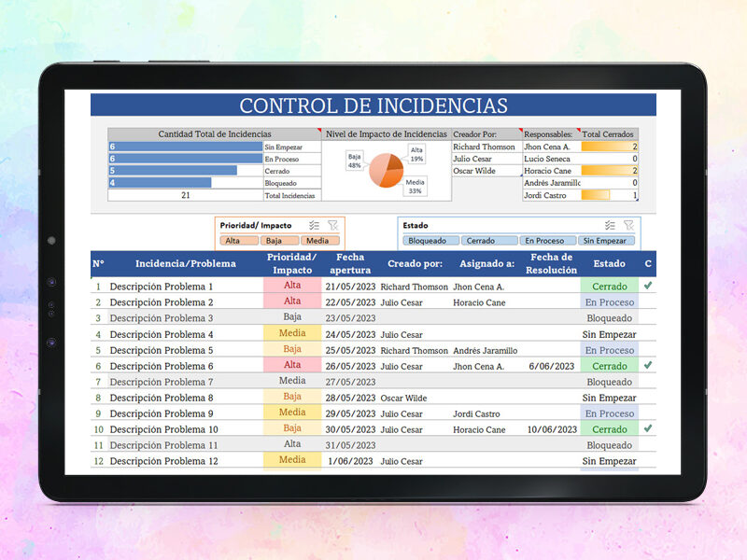
Task: Click the Cantidad Total de Incidencias header
Action: coord(215,133)
